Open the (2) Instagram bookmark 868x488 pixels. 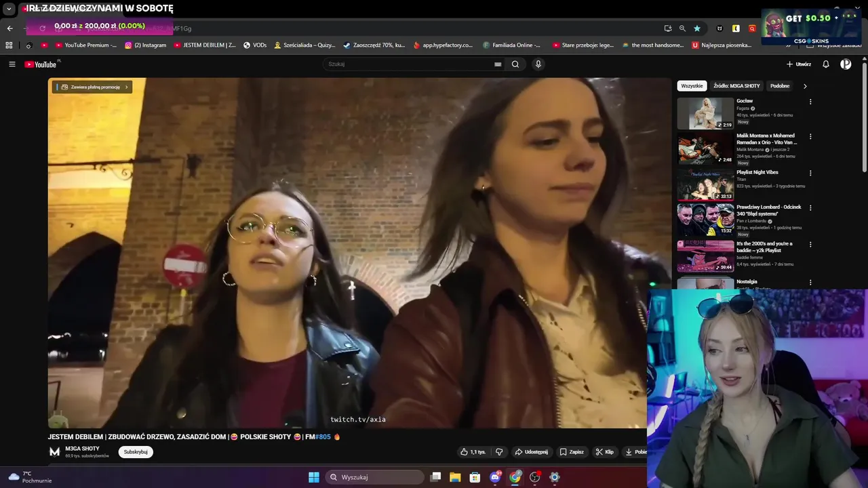145,45
